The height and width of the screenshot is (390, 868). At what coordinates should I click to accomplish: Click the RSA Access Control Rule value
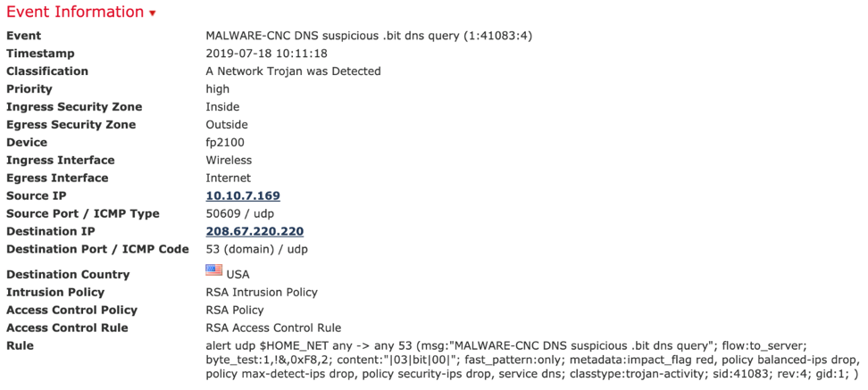(273, 328)
